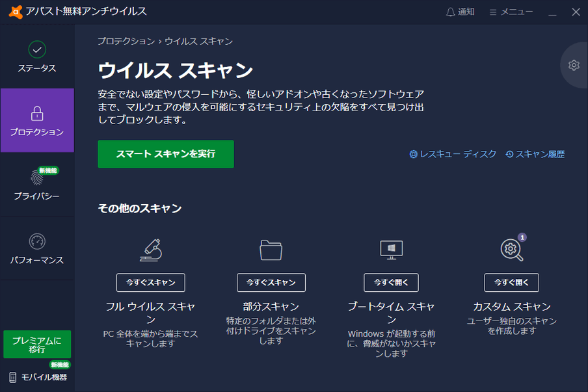This screenshot has height=392, width=588.
Task: Open the プライバシー sidebar section
Action: point(37,185)
